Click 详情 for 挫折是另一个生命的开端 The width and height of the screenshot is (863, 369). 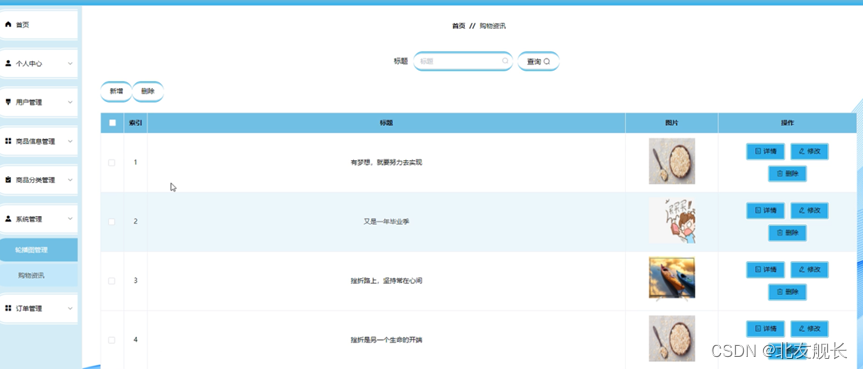tap(765, 329)
